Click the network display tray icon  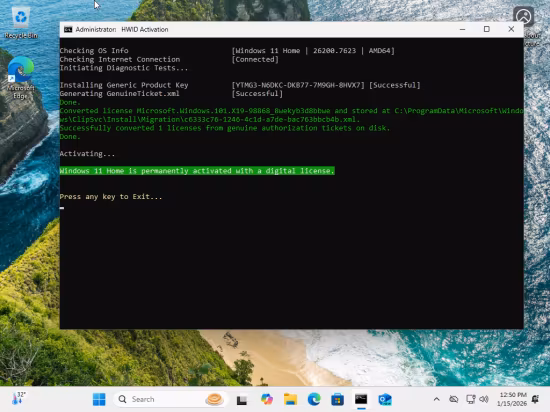[x=470, y=399]
